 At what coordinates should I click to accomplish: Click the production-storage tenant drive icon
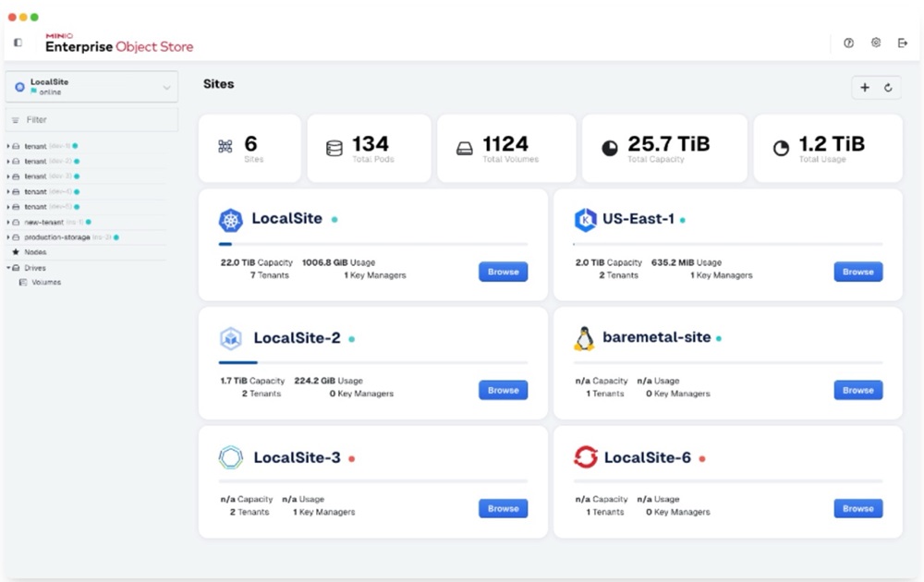click(16, 236)
